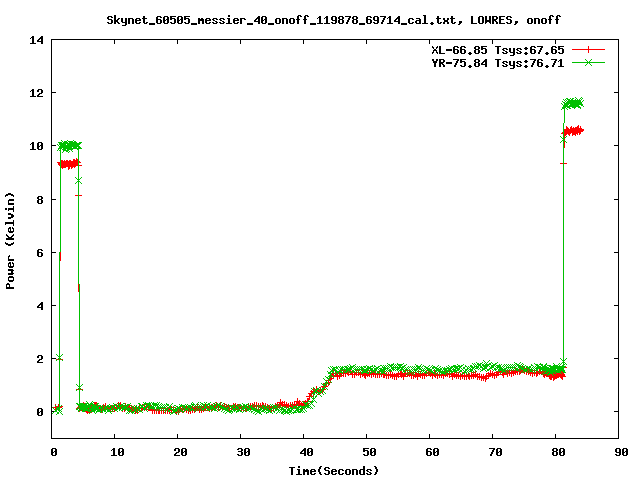Click the x-axis tick label 60
This screenshot has width=640, height=480.
click(432, 452)
